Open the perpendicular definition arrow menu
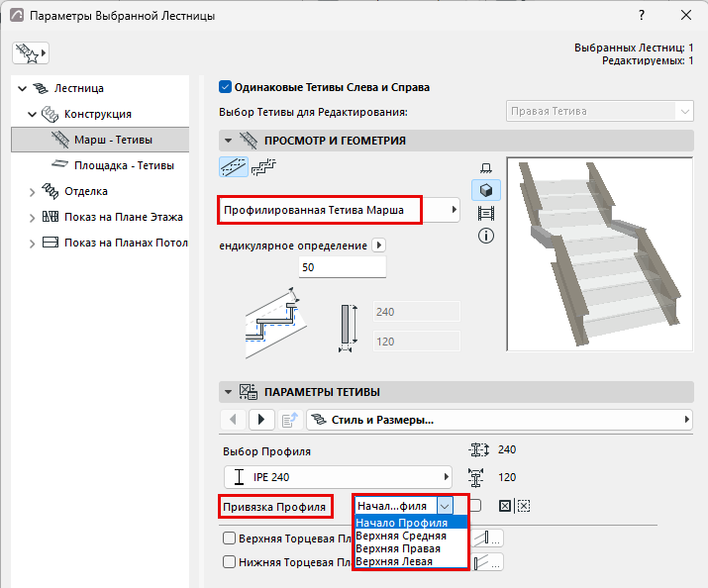Screen dimensions: 708x588 point(379,245)
